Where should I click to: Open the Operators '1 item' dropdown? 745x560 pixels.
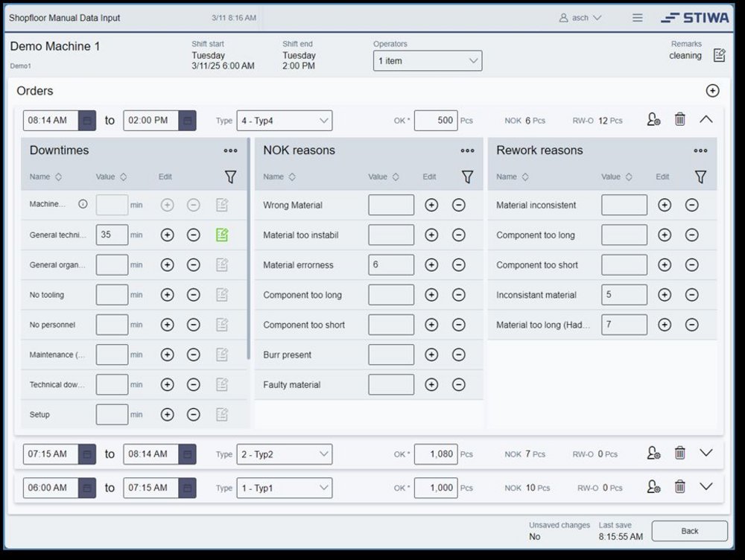[427, 60]
